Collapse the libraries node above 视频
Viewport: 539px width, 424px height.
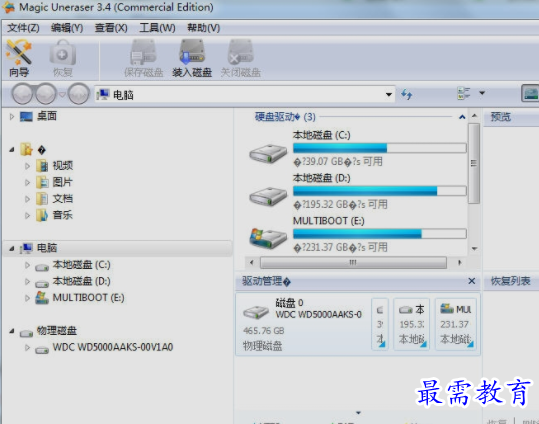pyautogui.click(x=12, y=150)
